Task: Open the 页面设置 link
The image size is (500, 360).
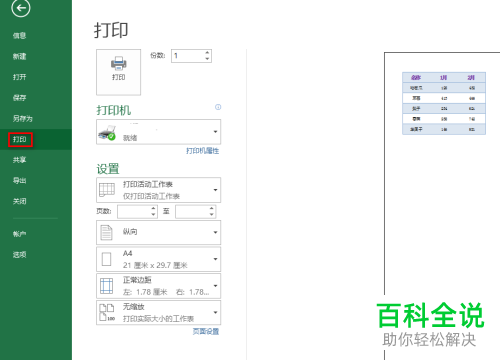Action: click(206, 331)
